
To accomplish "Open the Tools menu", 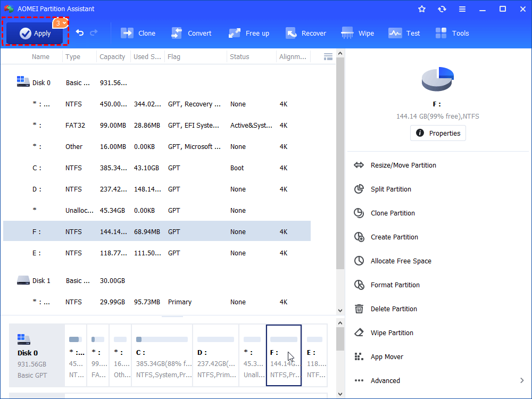I will pos(452,33).
